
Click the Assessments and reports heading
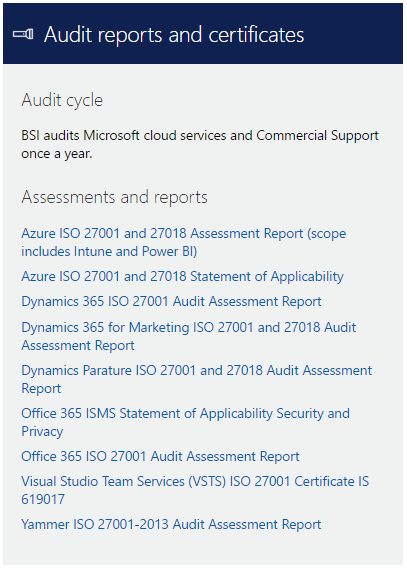[114, 197]
